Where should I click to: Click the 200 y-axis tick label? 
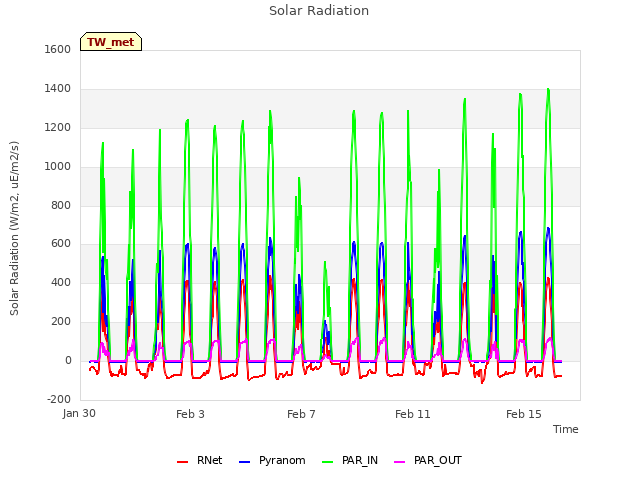(61, 322)
